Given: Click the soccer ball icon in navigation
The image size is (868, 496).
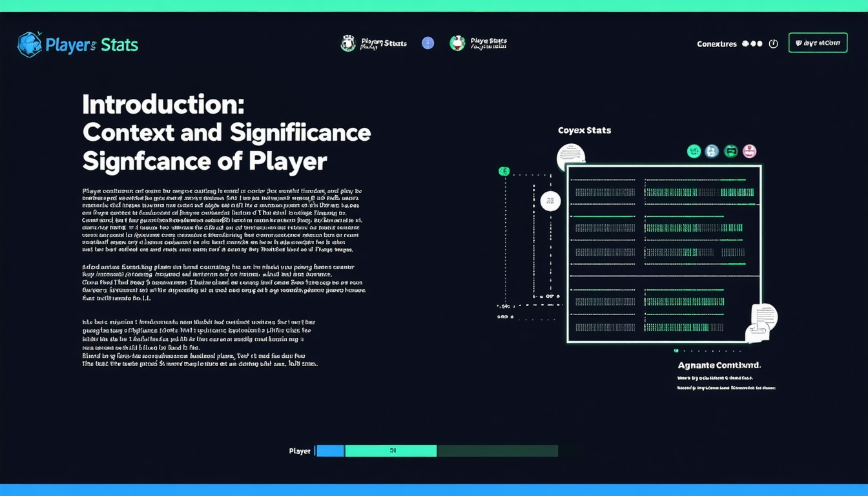Looking at the screenshot, I should point(348,43).
